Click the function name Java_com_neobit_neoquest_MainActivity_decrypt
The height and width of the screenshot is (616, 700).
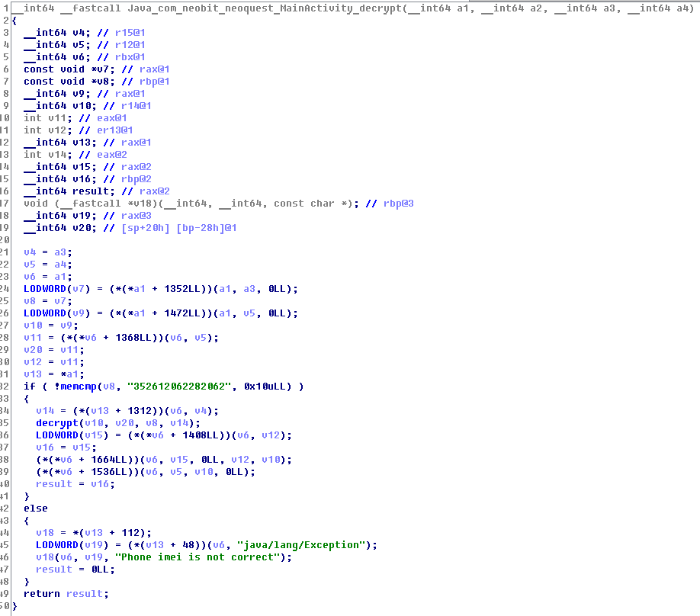coord(265,8)
